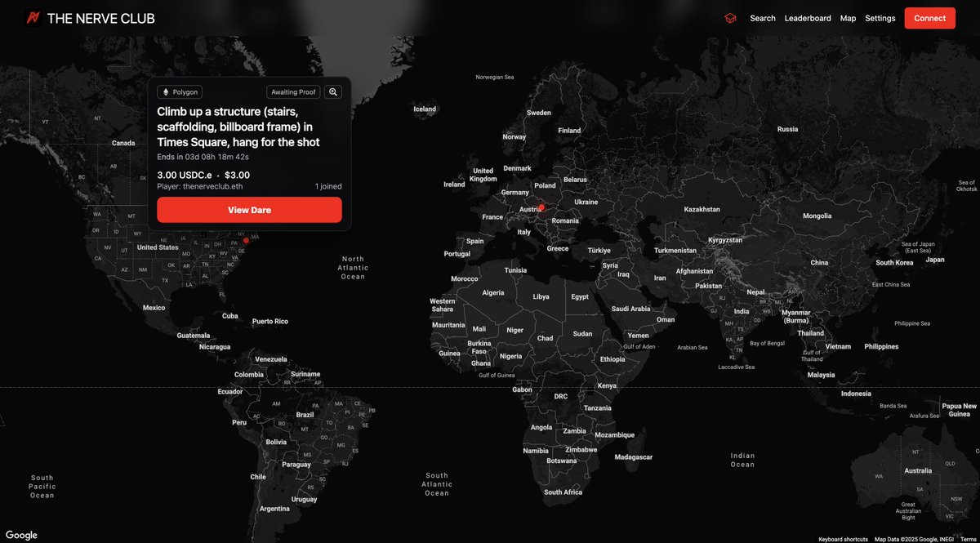The width and height of the screenshot is (980, 543).
Task: Click the Polygon chain badge
Action: [x=180, y=92]
